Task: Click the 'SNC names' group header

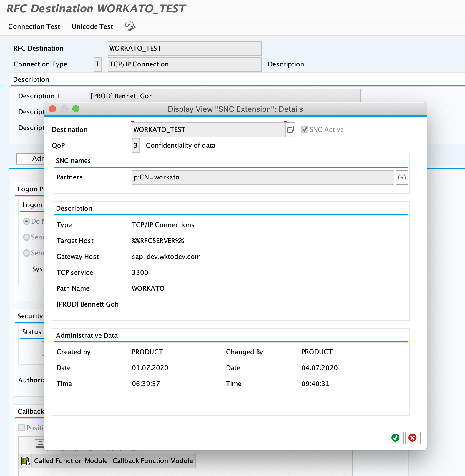Action: pos(73,161)
